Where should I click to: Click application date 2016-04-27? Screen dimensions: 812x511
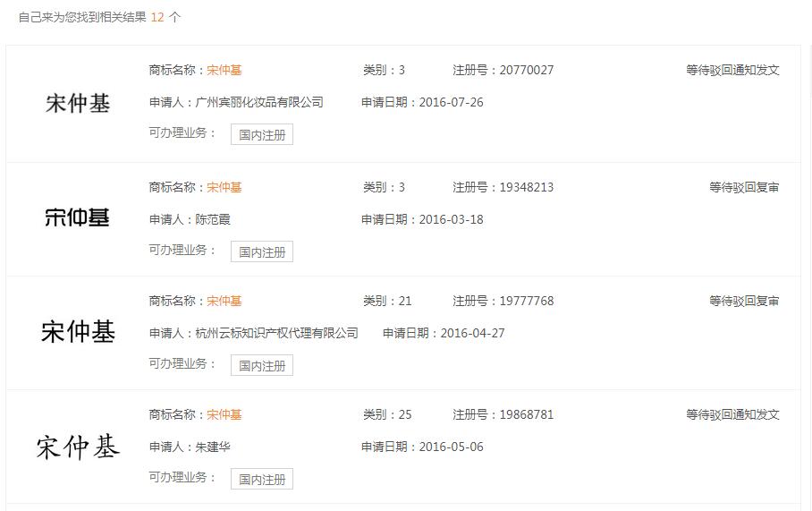pyautogui.click(x=472, y=333)
